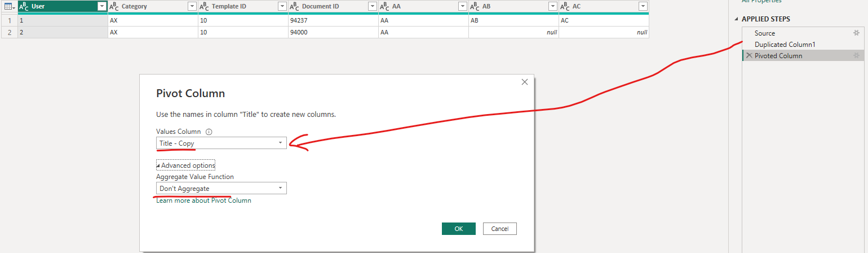Image resolution: width=868 pixels, height=253 pixels.
Task: Open filter dropdown for AC column
Action: (643, 6)
